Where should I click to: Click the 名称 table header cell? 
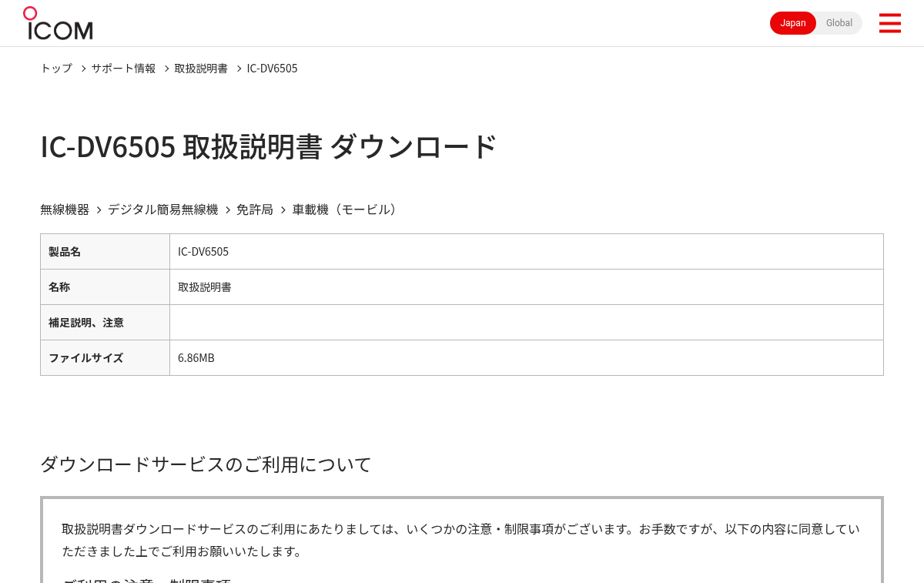pyautogui.click(x=105, y=287)
